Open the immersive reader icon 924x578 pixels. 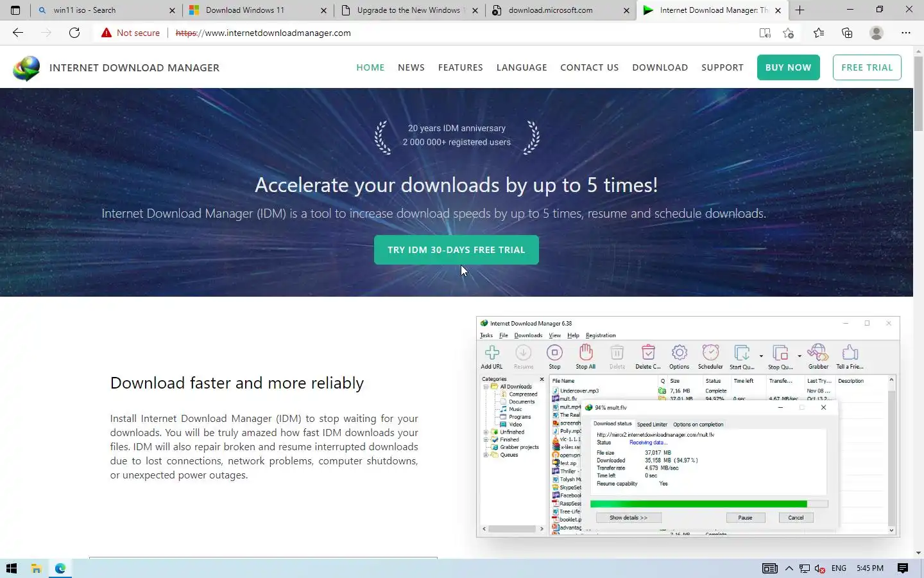pos(765,33)
